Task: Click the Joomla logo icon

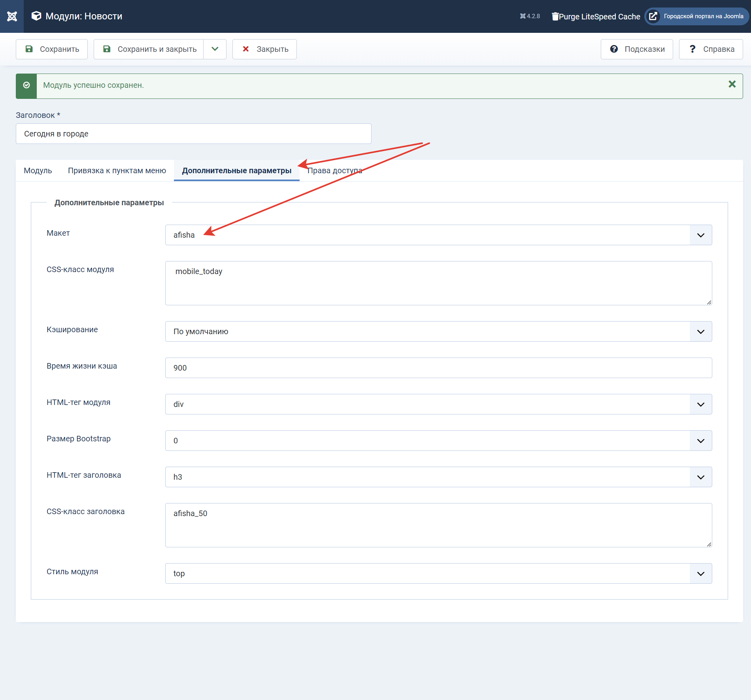Action: [12, 16]
